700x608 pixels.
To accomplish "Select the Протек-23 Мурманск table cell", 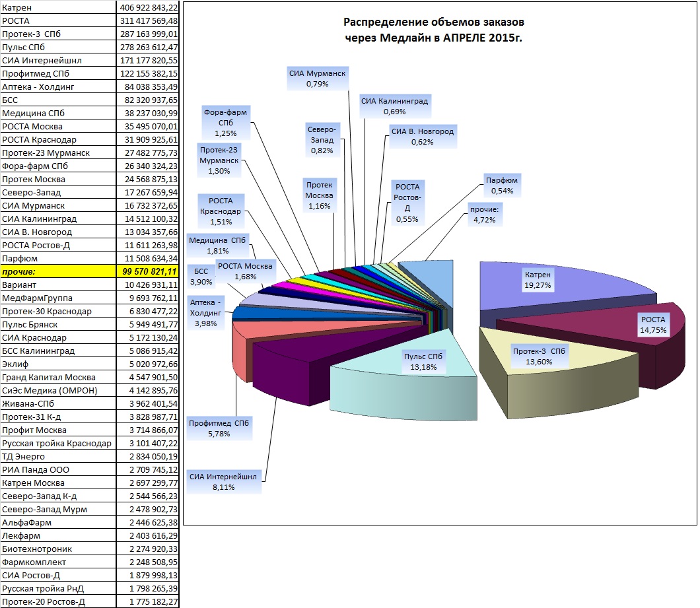I will 58,152.
